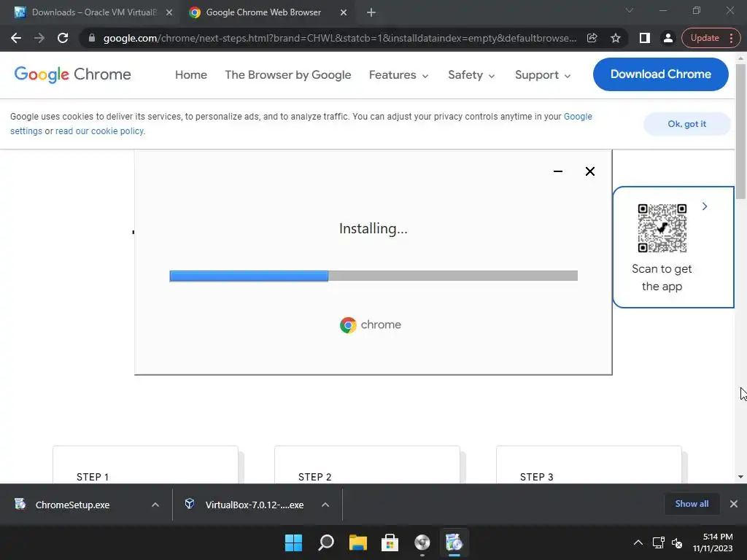
Task: Open downloaded ChromeSetup.exe file
Action: click(72, 505)
